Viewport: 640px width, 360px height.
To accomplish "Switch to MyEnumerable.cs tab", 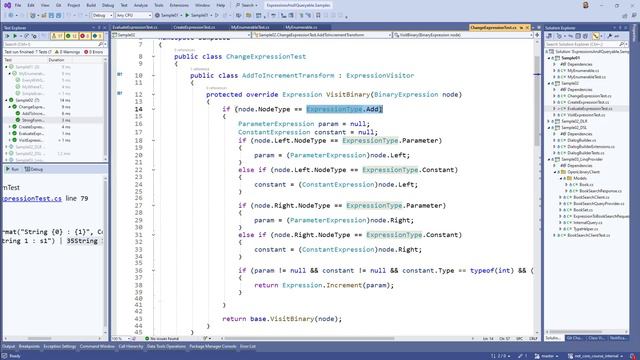I will [301, 27].
